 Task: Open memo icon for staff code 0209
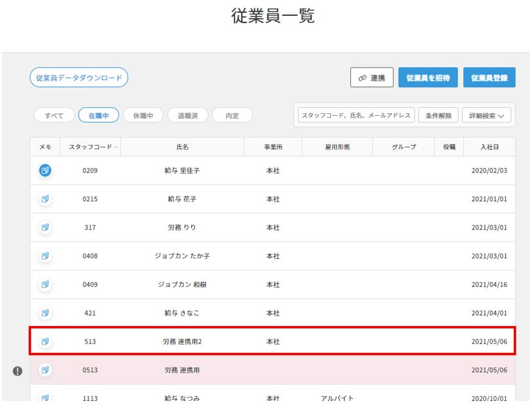(x=45, y=171)
